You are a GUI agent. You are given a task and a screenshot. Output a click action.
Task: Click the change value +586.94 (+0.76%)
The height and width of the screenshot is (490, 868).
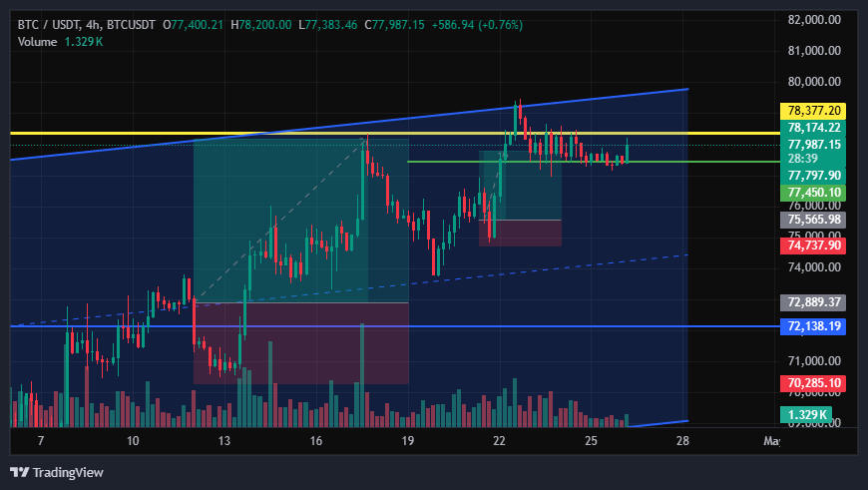pyautogui.click(x=477, y=25)
